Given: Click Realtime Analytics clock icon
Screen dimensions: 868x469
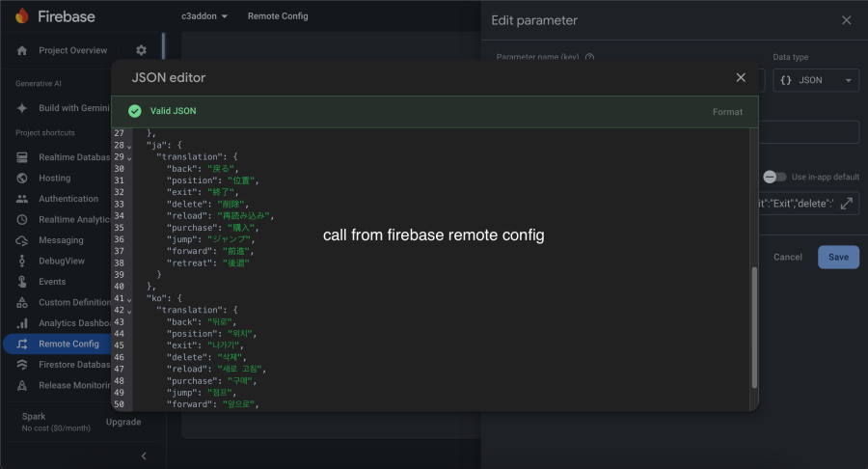Looking at the screenshot, I should click(x=22, y=220).
